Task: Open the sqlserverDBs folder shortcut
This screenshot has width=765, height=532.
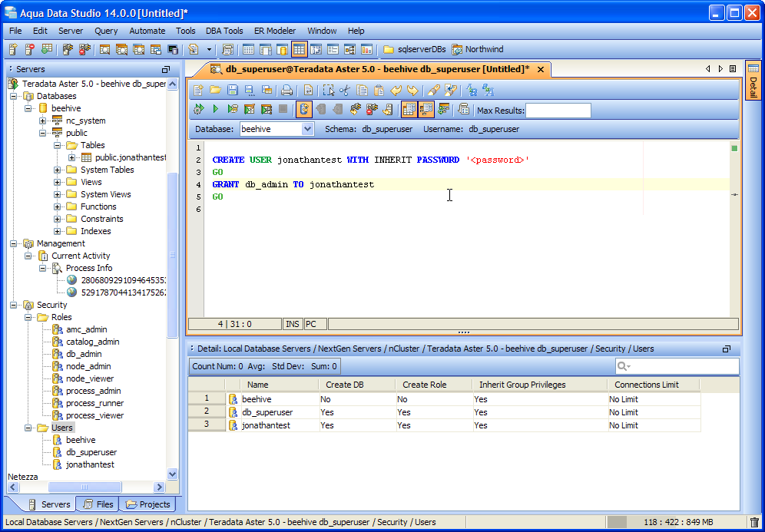Action: click(x=415, y=49)
